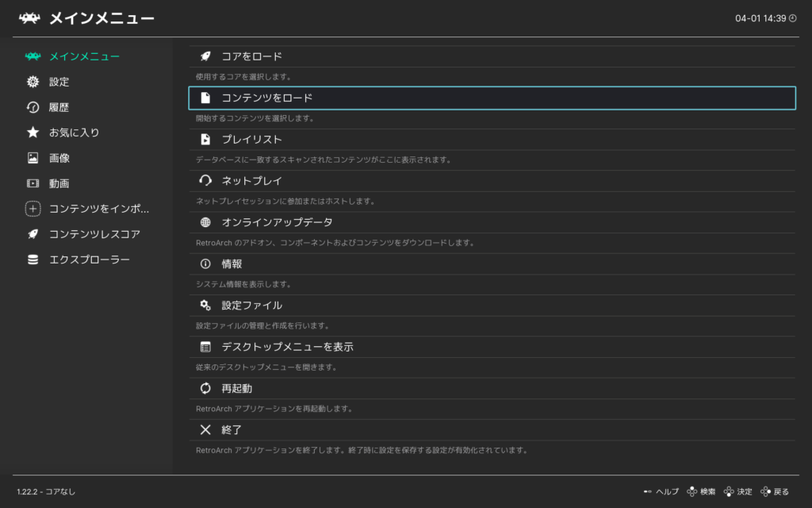Viewport: 812px width, 508px height.
Task: Click the X icon next to 終了
Action: click(x=205, y=429)
